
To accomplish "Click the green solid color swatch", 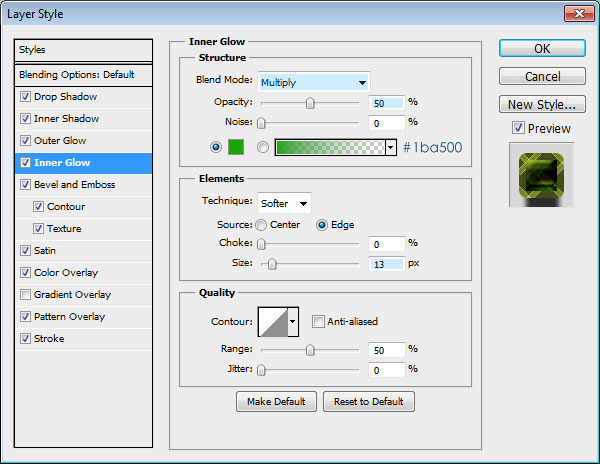I will click(236, 147).
